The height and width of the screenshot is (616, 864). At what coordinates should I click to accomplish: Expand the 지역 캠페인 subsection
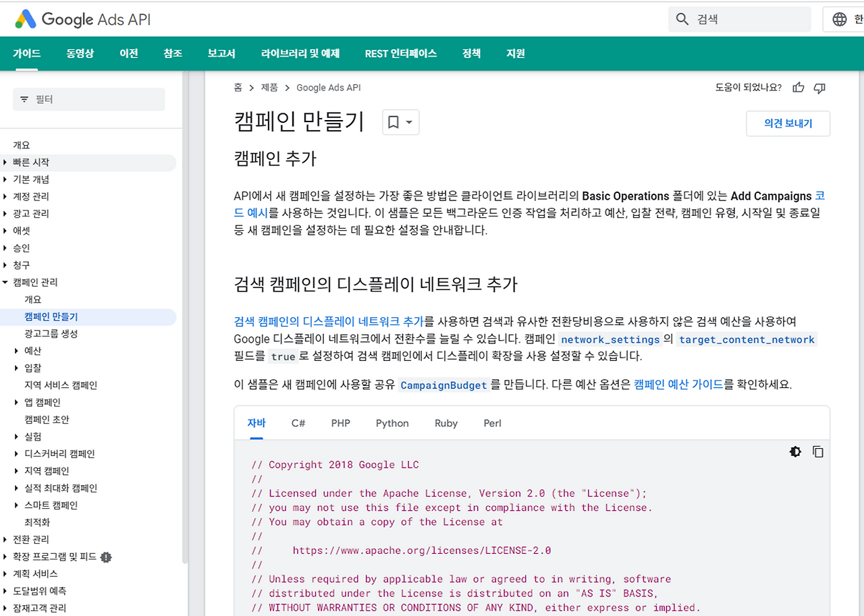(x=17, y=471)
